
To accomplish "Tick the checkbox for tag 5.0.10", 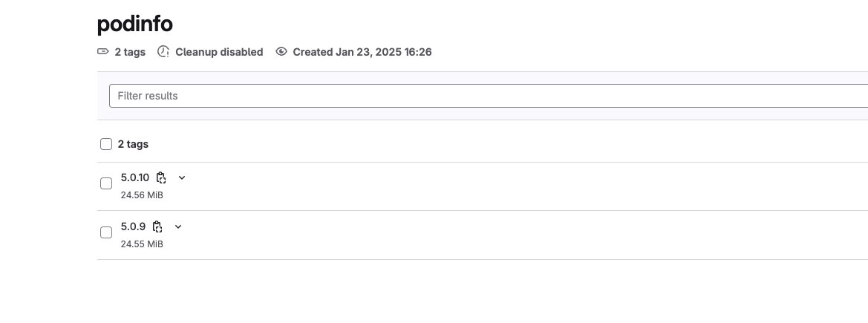I will tap(106, 183).
